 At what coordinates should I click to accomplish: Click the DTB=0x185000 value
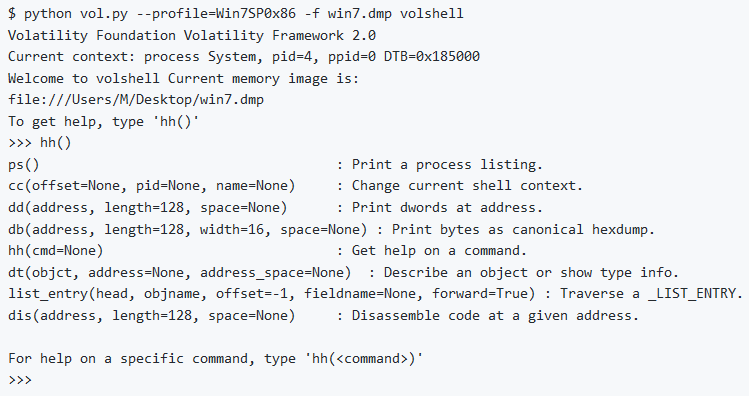[x=432, y=56]
